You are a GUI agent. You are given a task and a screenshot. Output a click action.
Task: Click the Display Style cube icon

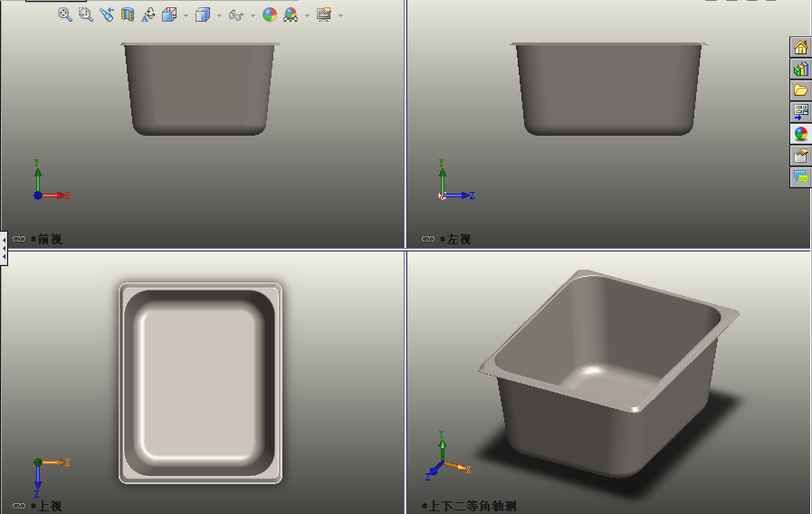[203, 14]
